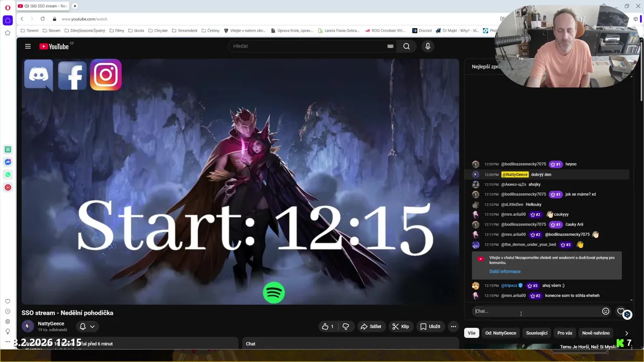
Task: Click @the_demon_under_your_bed username in chat
Action: 528,245
